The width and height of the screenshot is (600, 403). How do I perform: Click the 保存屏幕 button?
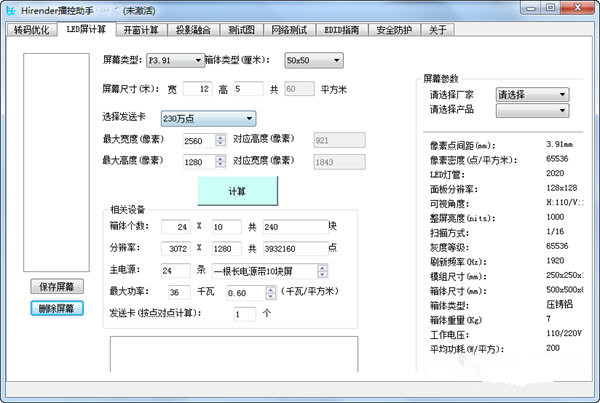pyautogui.click(x=57, y=287)
